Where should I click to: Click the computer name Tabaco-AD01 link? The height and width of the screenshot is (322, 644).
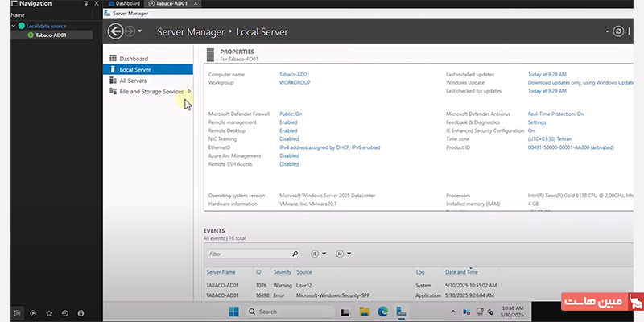point(294,75)
